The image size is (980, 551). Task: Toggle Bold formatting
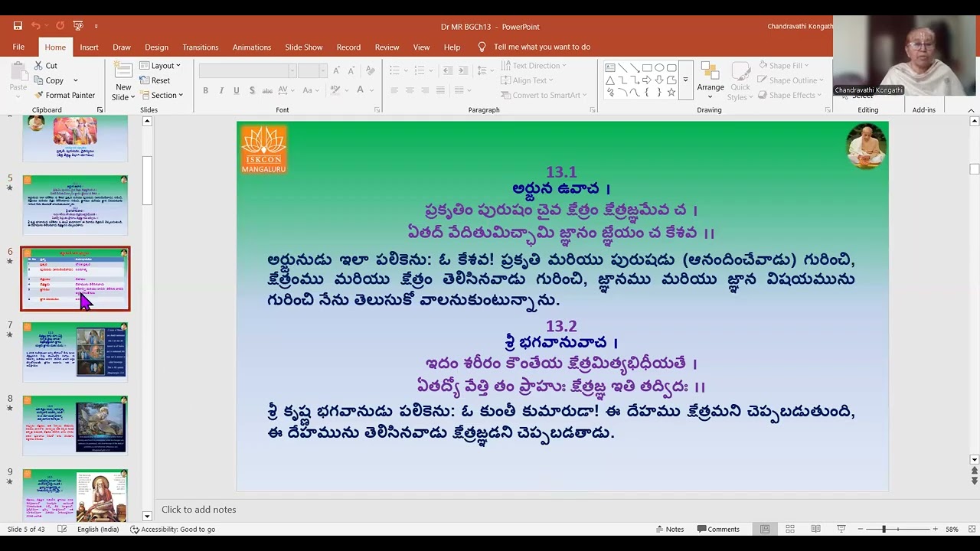point(205,90)
